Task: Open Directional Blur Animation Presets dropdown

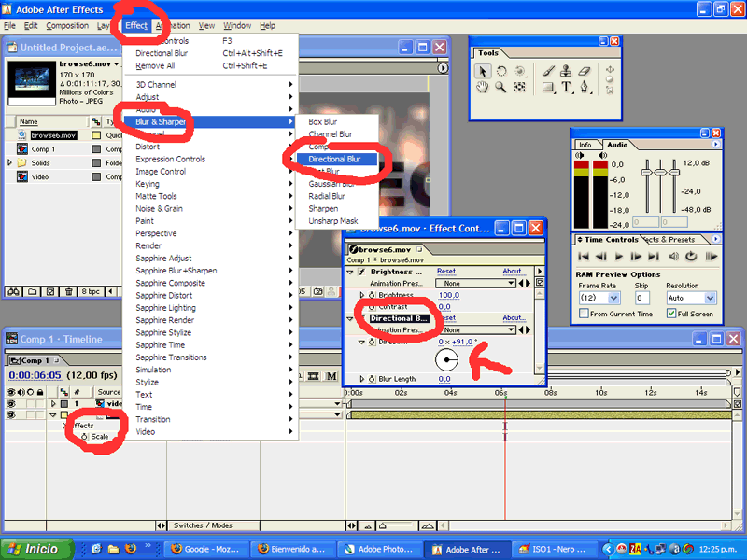Action: click(475, 330)
